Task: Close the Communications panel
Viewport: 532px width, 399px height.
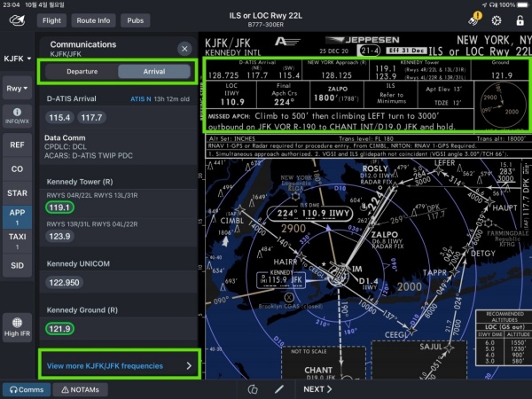Action: (184, 49)
